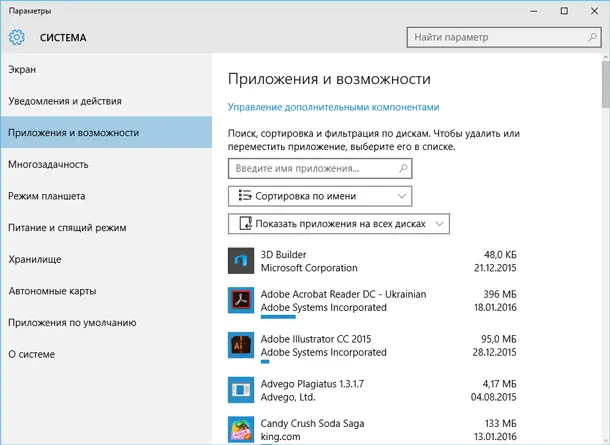Screen dimensions: 610x445
Task: Open Приложения по умолчанию section
Action: coord(106,322)
